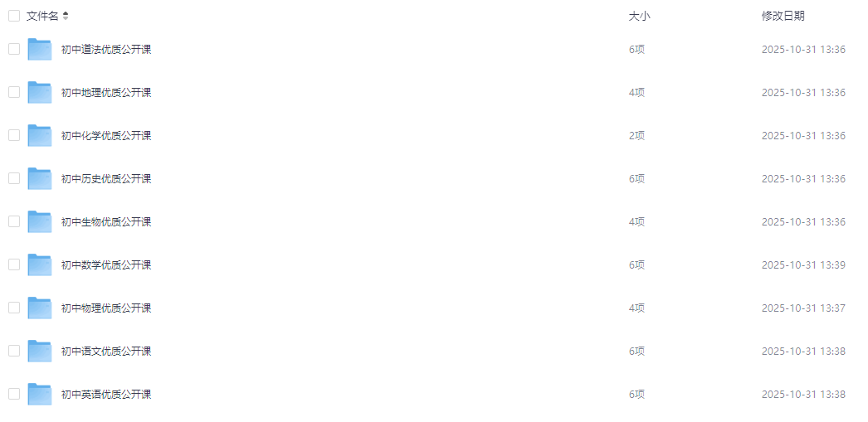Open the 初中地理优质公开课 folder icon
Viewport: 868px width, 422px height.
[40, 92]
